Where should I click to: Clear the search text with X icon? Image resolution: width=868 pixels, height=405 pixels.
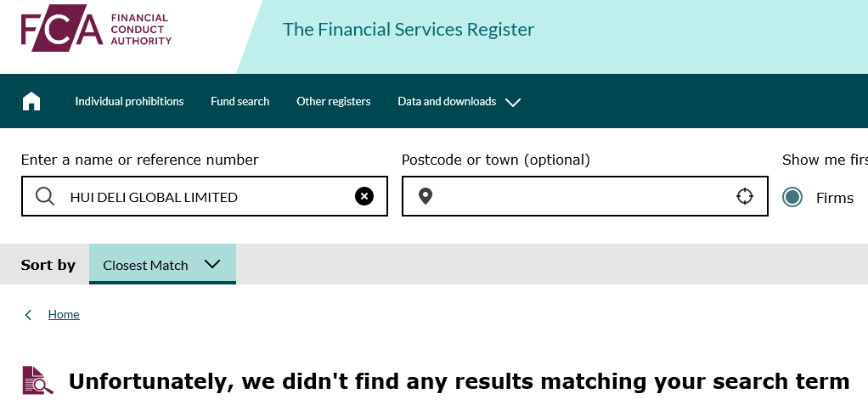tap(364, 196)
